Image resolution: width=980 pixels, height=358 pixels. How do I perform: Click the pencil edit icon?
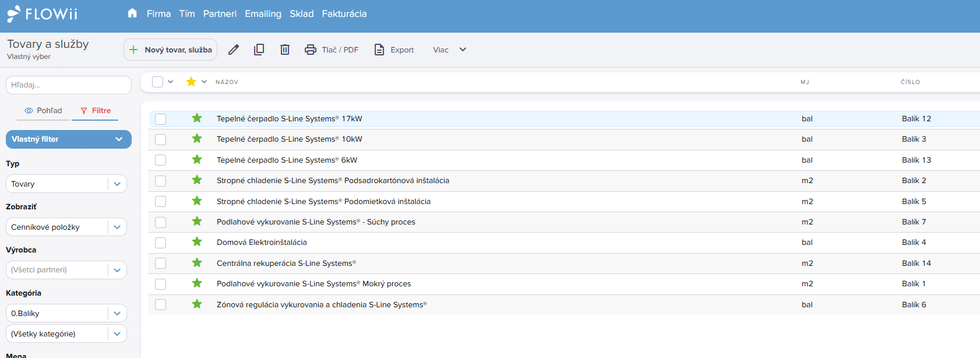(x=234, y=50)
